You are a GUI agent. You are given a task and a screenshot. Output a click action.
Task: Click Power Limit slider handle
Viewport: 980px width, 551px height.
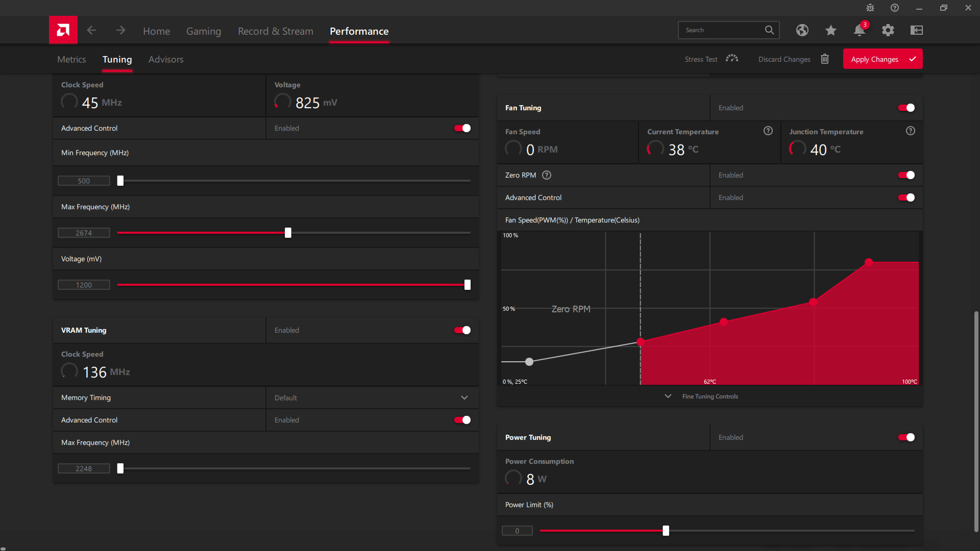click(666, 531)
